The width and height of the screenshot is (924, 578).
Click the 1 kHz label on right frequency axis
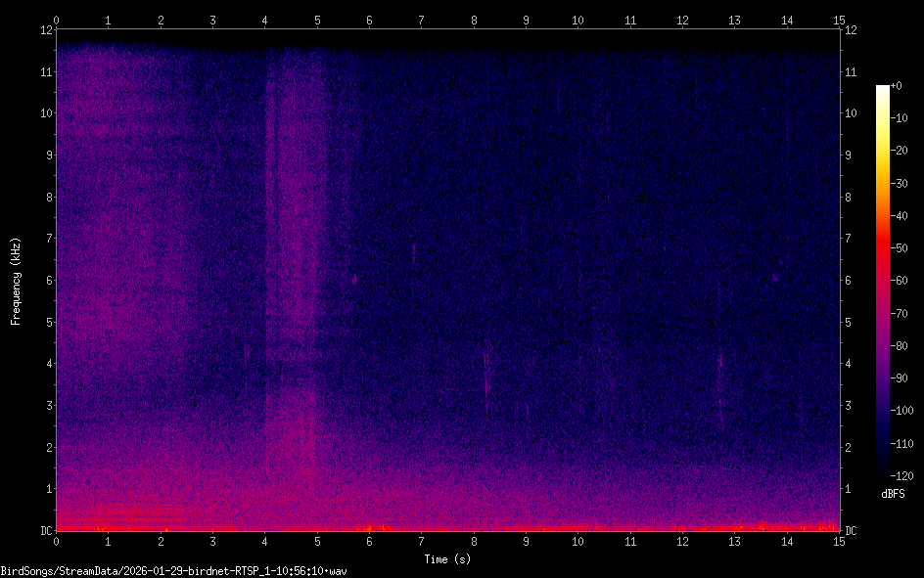click(x=851, y=489)
